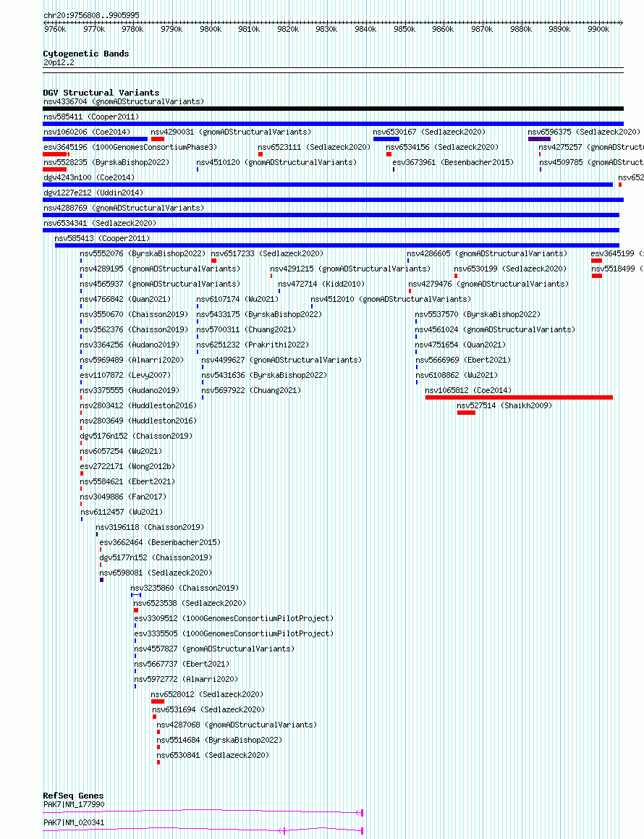Click the red nsv527514 variant bar
644x839 pixels.
[466, 413]
